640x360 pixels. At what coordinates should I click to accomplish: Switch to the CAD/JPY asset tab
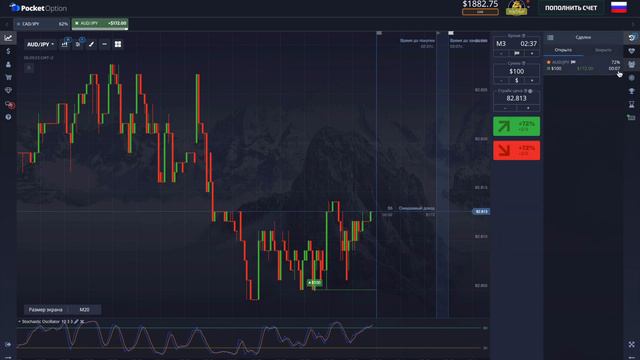42,24
